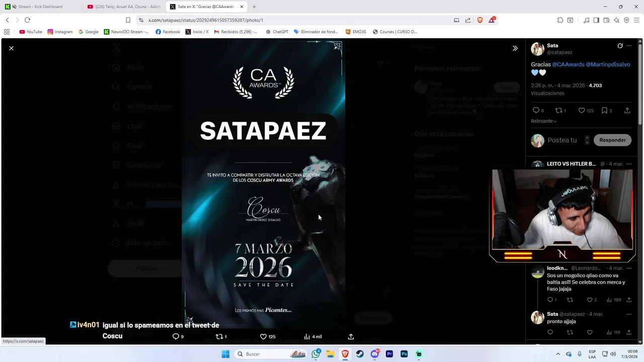Open the music playlist icon in toolbar
The height and width of the screenshot is (362, 644).
586,20
